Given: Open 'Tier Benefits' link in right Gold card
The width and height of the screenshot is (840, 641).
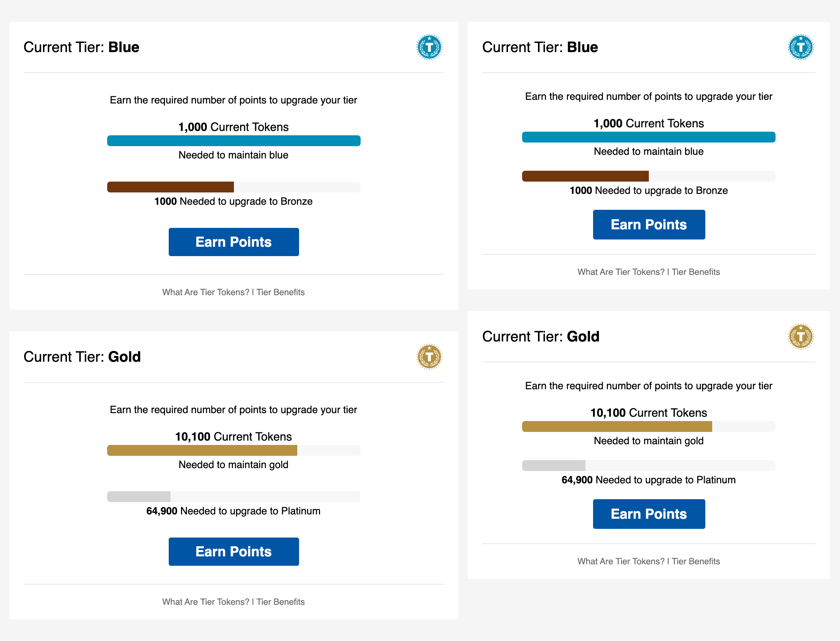Looking at the screenshot, I should tap(696, 561).
